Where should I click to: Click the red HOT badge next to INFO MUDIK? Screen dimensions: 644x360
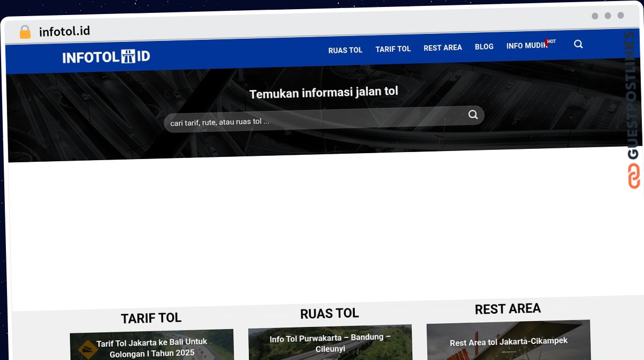(551, 41)
